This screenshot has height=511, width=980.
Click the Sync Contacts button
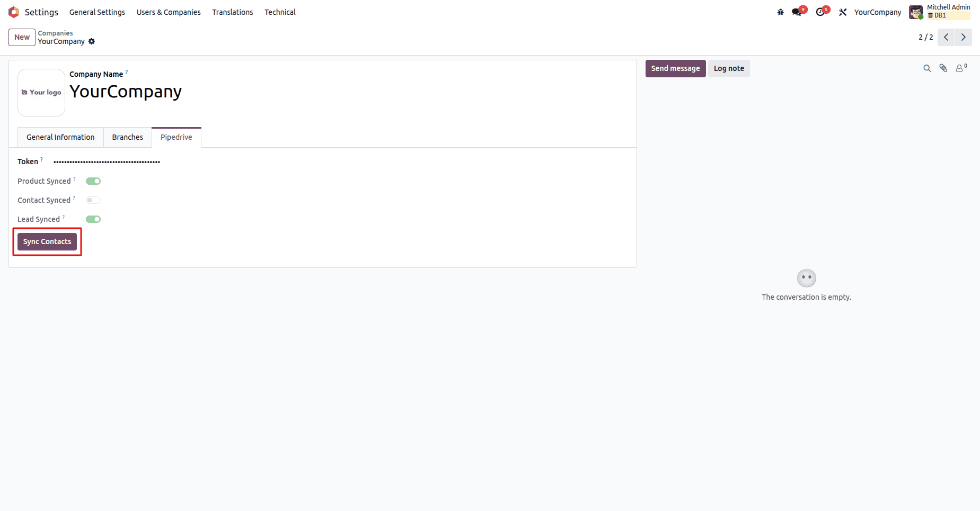[x=47, y=241]
